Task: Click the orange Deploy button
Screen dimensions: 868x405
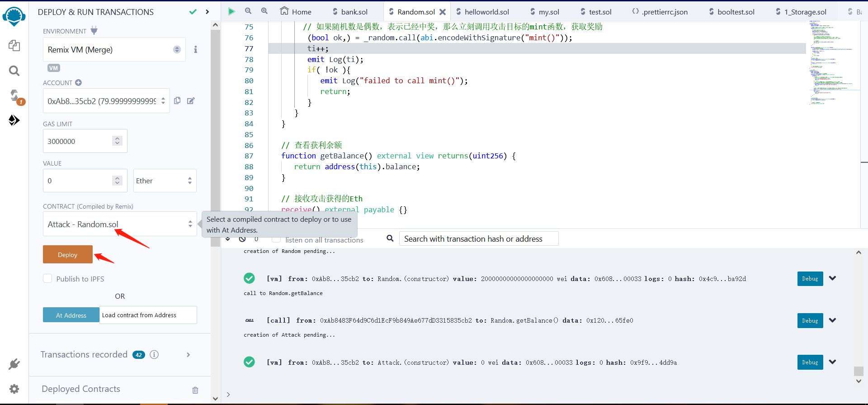Action: (68, 254)
